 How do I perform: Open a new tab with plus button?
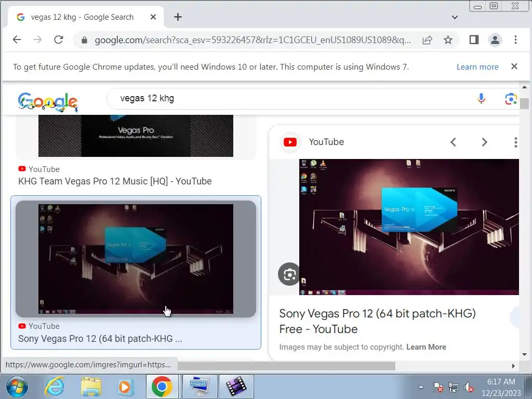[x=178, y=17]
